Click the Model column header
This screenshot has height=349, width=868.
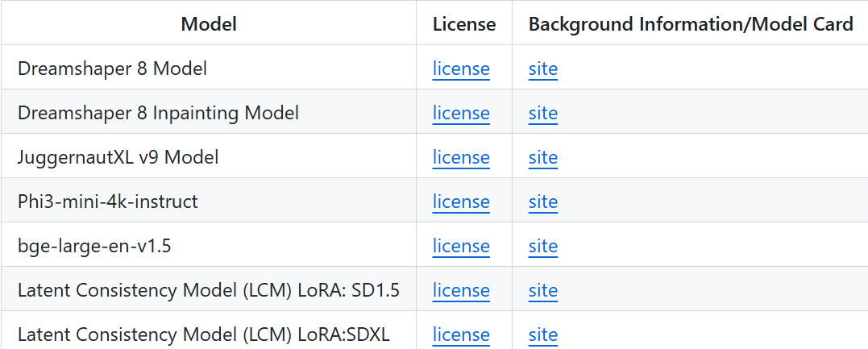209,24
